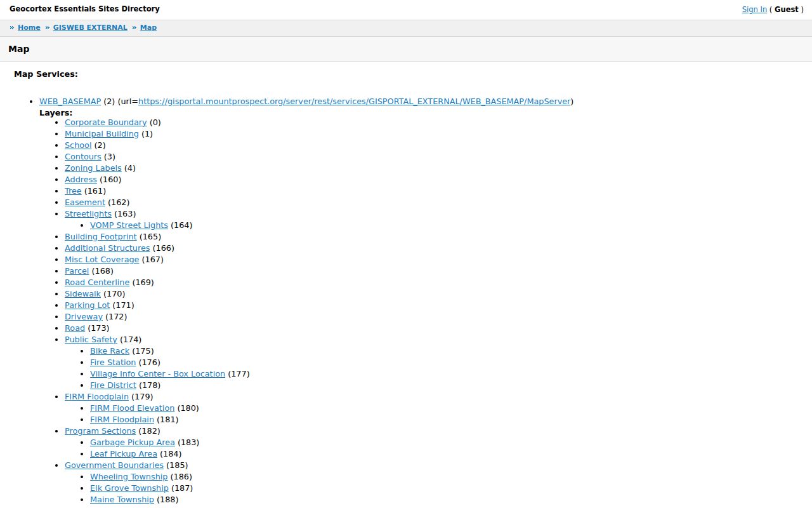Open the Misc Lot Coverage layer
This screenshot has height=508, width=812.
[x=101, y=260]
